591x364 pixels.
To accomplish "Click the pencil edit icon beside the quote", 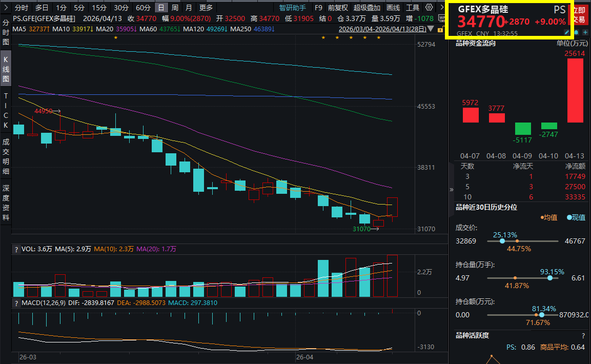I will [x=566, y=32].
